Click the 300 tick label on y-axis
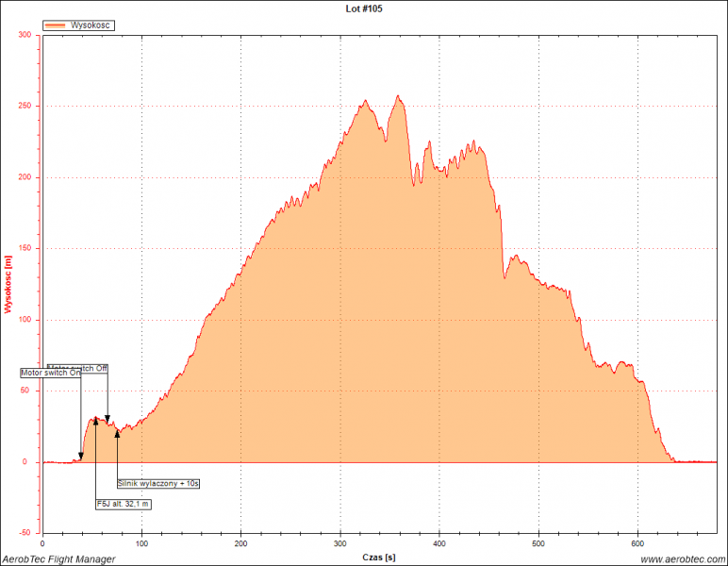Image resolution: width=728 pixels, height=566 pixels. point(25,35)
